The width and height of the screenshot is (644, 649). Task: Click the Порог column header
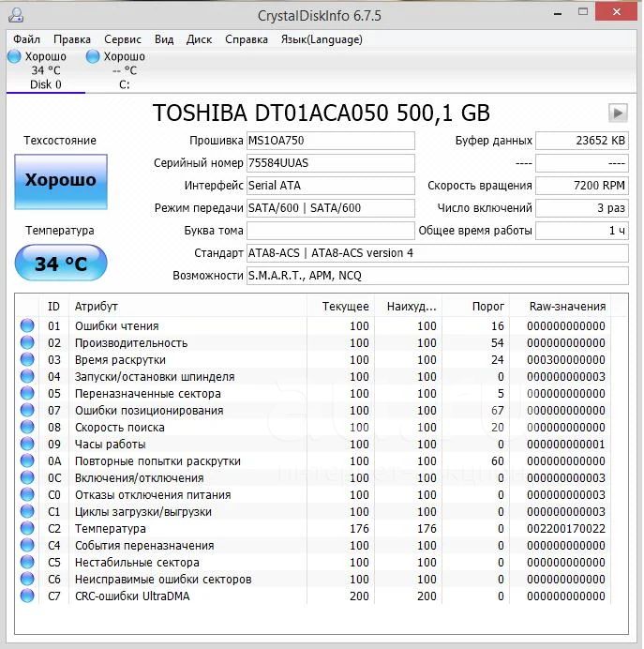click(475, 307)
